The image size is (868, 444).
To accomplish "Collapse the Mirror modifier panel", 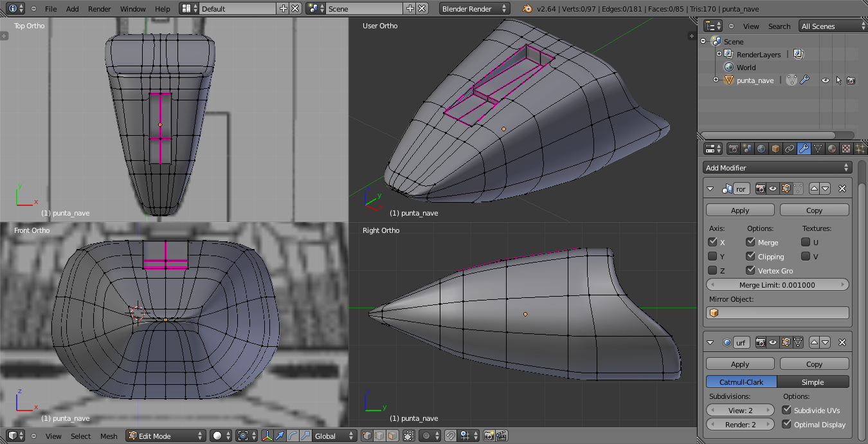I will tap(710, 189).
